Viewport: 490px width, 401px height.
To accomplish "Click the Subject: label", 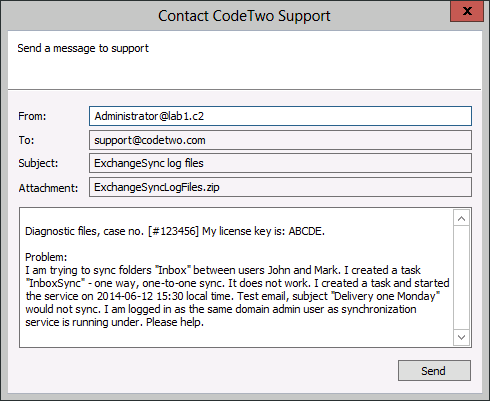I will pyautogui.click(x=38, y=163).
